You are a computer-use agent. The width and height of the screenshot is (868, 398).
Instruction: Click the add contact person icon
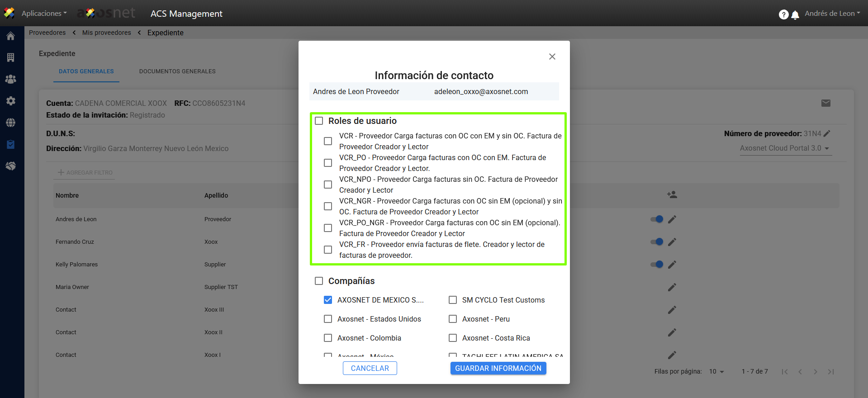pos(672,195)
